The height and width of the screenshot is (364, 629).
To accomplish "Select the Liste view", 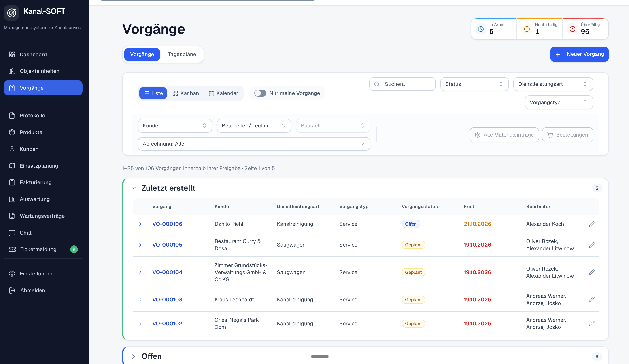I will click(x=153, y=93).
